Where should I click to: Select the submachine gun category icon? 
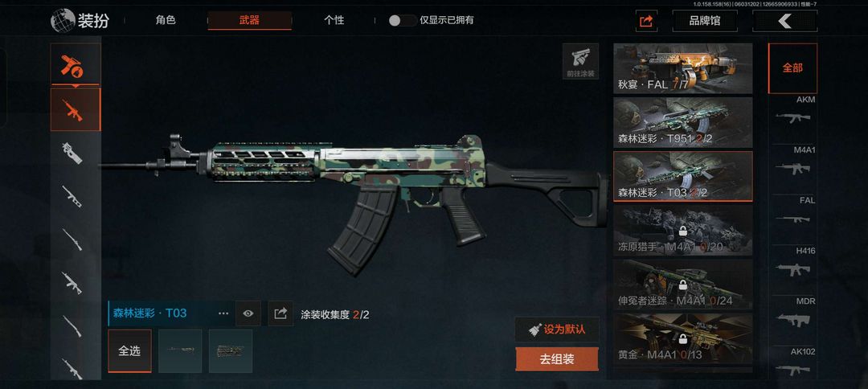click(72, 153)
